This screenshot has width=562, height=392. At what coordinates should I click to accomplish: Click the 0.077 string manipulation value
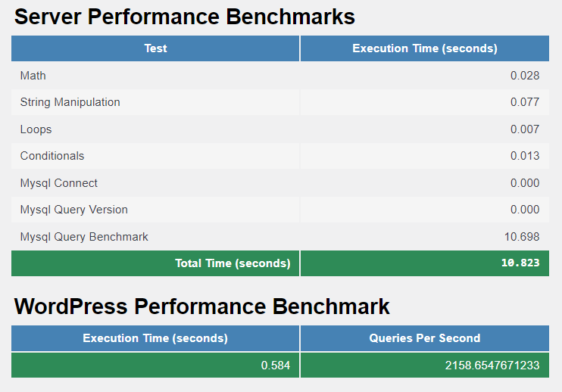(525, 102)
